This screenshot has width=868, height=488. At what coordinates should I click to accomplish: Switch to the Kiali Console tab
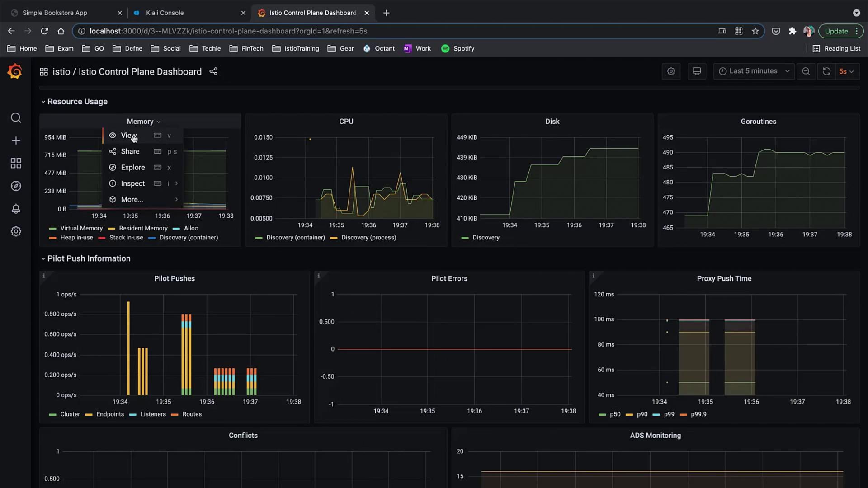165,13
